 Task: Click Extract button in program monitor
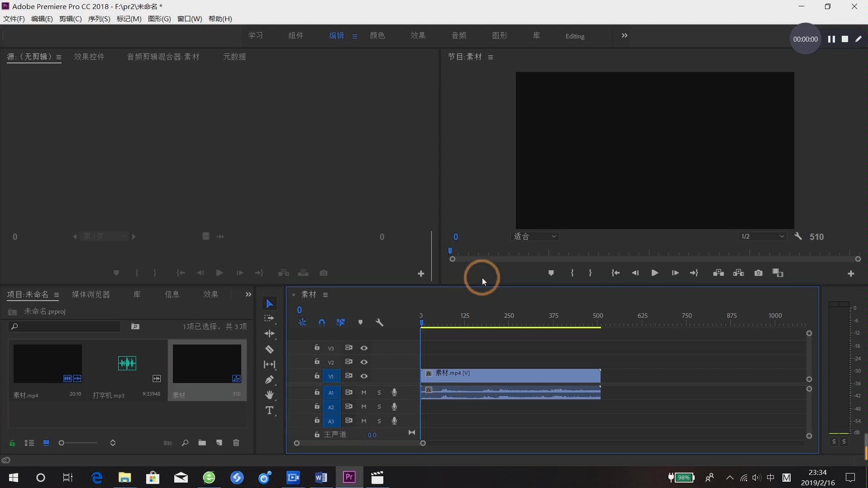[739, 273]
